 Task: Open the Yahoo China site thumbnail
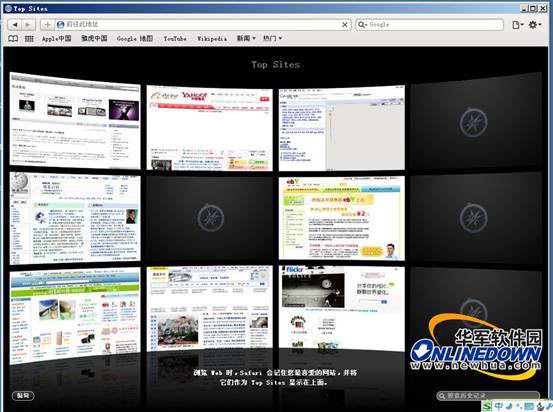(x=209, y=128)
